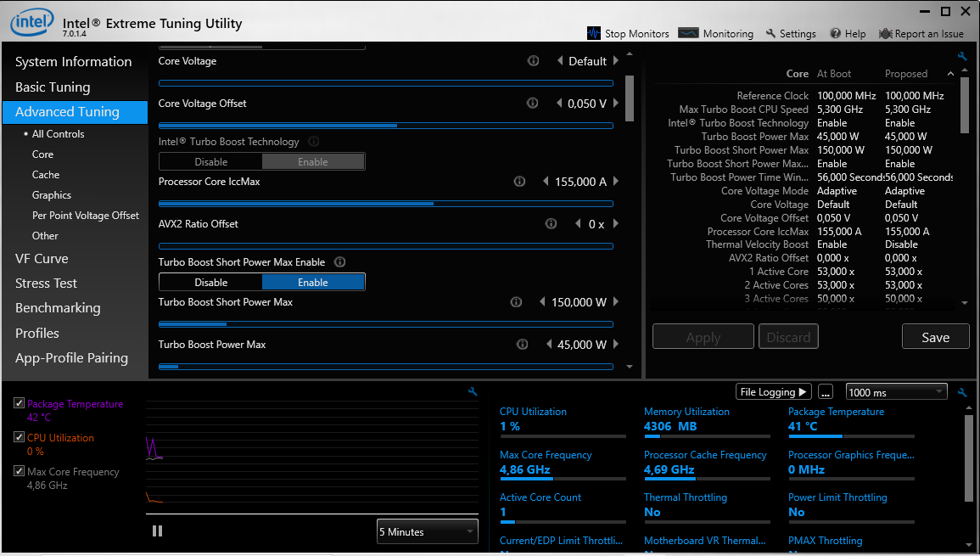The image size is (980, 556).
Task: Adjust the Core Voltage Offset slider
Action: 385,126
